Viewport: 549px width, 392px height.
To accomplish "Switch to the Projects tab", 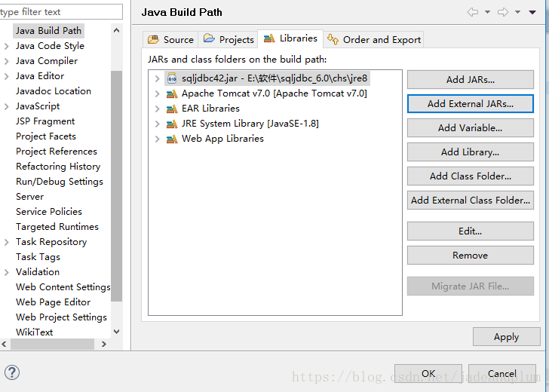I will pyautogui.click(x=228, y=39).
